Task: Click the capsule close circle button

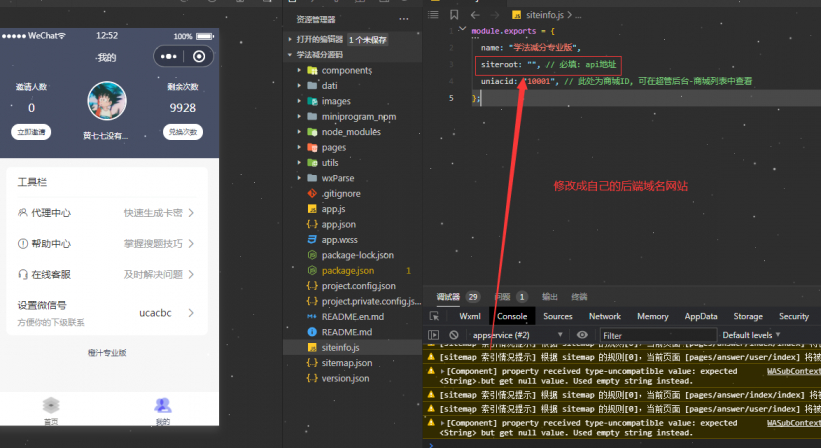Action: click(200, 57)
